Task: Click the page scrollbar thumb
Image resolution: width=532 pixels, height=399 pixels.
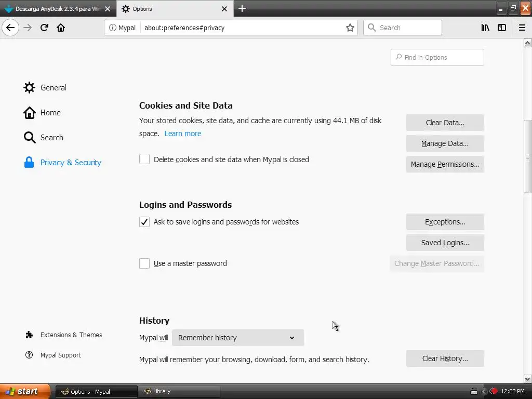Action: [x=527, y=156]
